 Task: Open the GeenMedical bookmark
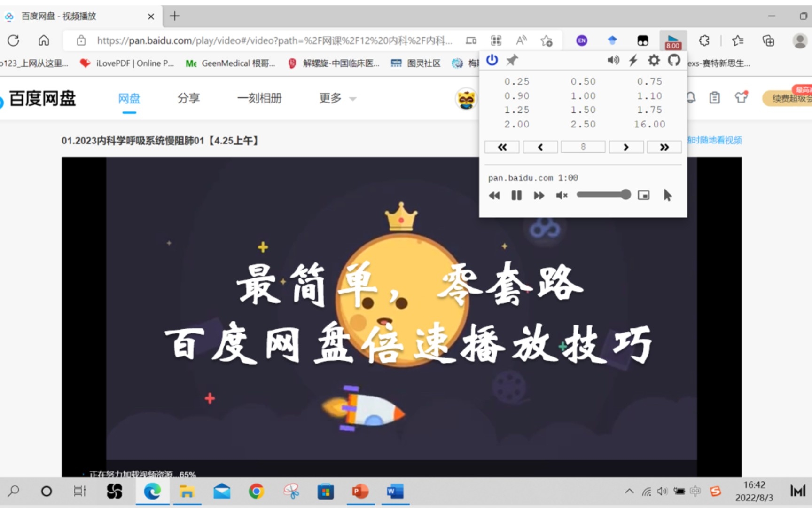[x=230, y=63]
